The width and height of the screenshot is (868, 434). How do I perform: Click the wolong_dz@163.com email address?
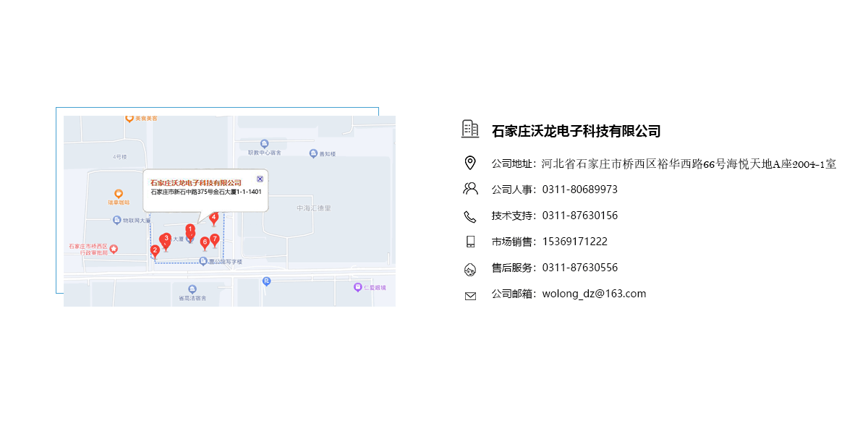594,294
